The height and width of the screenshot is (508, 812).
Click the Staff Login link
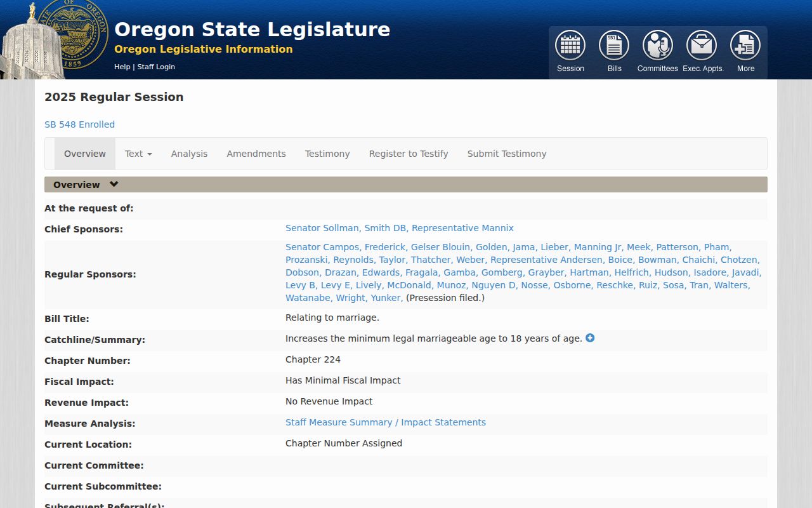coord(156,67)
